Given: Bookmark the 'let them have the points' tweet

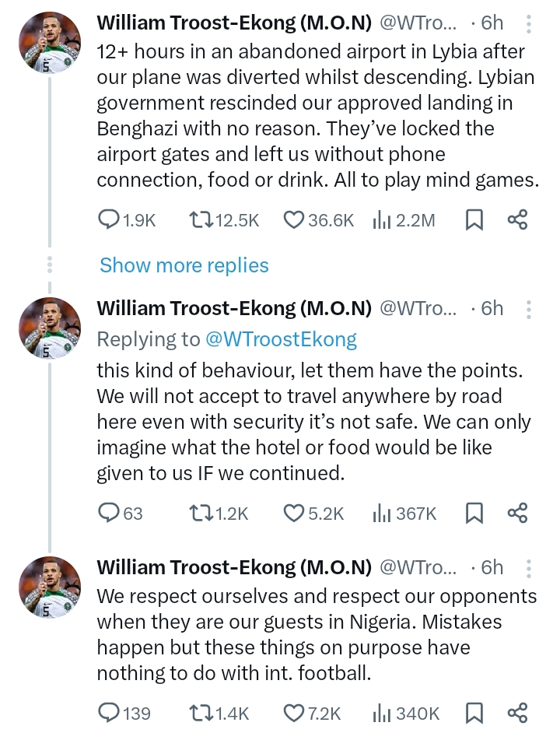Looking at the screenshot, I should pyautogui.click(x=474, y=513).
